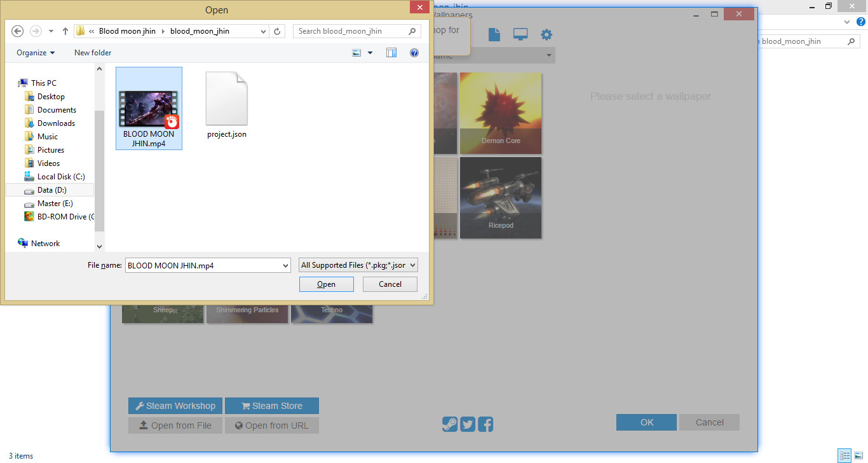Click the monitor display icon

520,34
